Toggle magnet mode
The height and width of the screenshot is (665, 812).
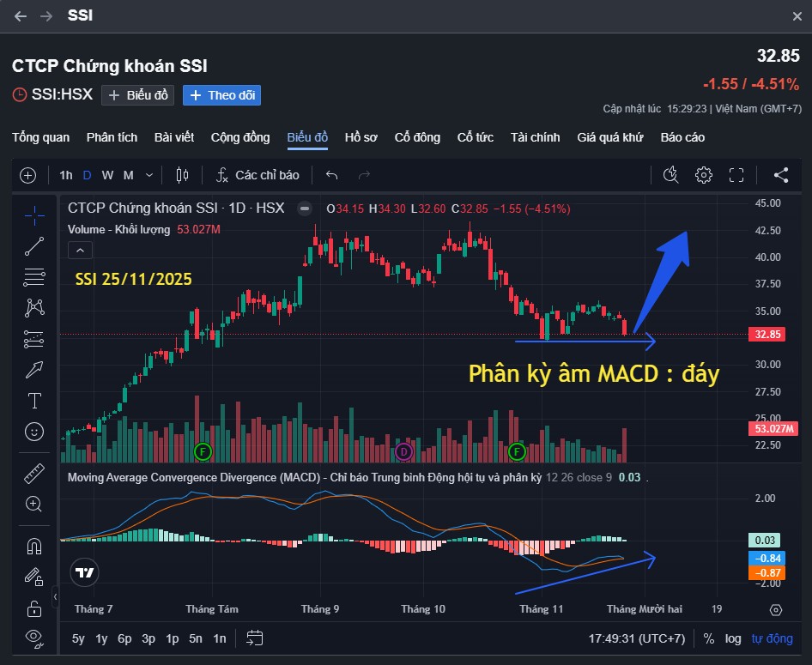point(34,547)
